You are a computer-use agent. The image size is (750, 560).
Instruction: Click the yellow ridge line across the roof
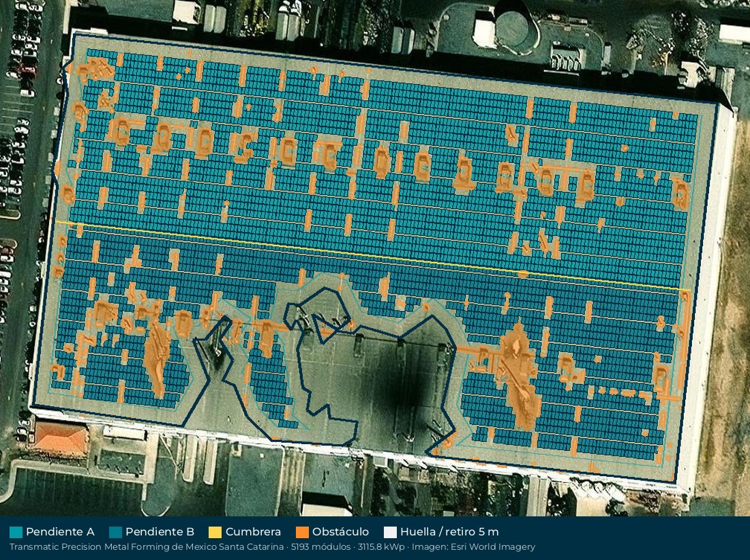(x=373, y=256)
